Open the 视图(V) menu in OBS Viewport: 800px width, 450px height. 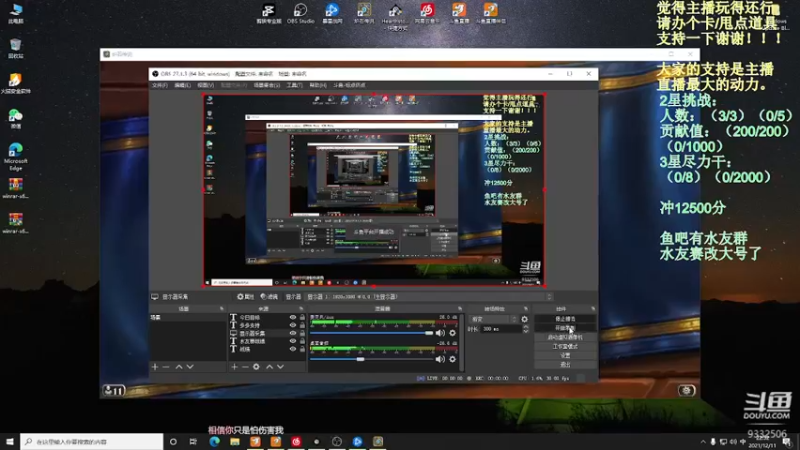206,85
